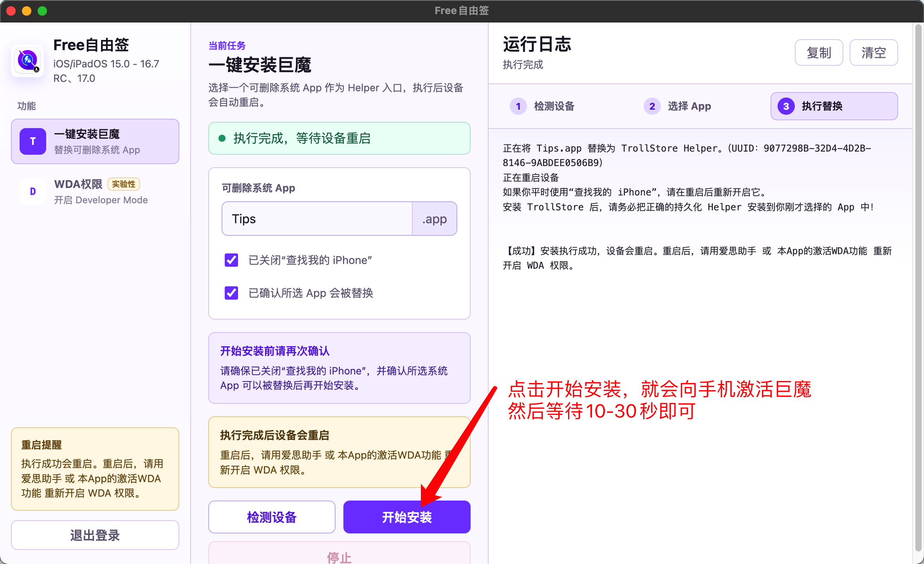
Task: Toggle 已关闭“查找我的 iPhone” checkbox
Action: pos(231,260)
